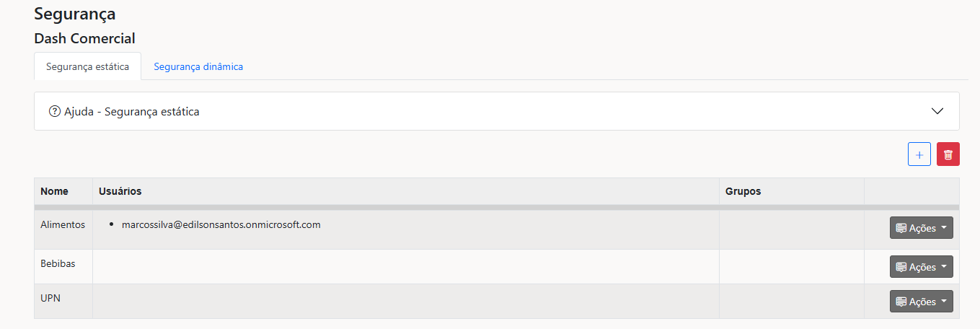The height and width of the screenshot is (329, 980).
Task: Click the marcossilva email address entry
Action: [x=221, y=224]
